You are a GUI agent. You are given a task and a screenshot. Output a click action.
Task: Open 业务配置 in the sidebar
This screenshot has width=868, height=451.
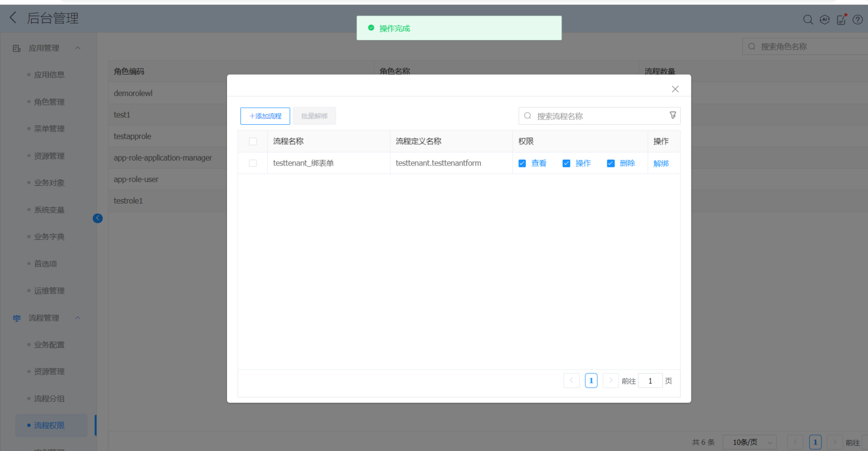pos(49,345)
